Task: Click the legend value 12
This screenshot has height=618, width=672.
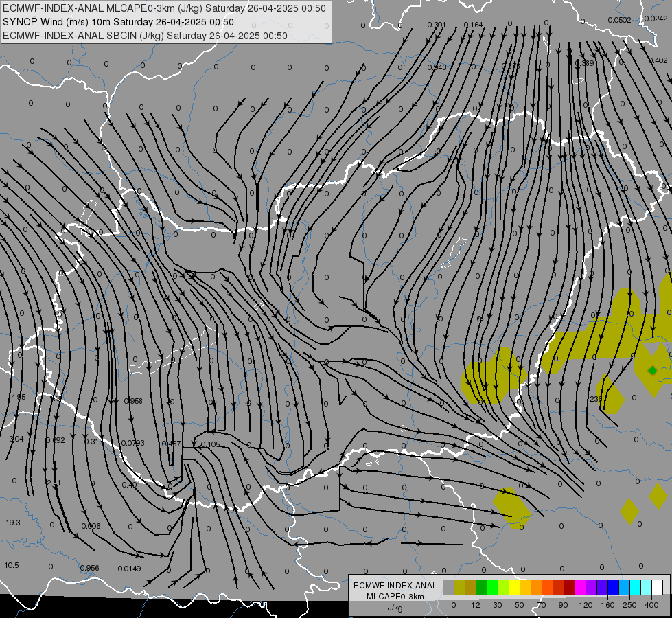Action: pyautogui.click(x=475, y=605)
